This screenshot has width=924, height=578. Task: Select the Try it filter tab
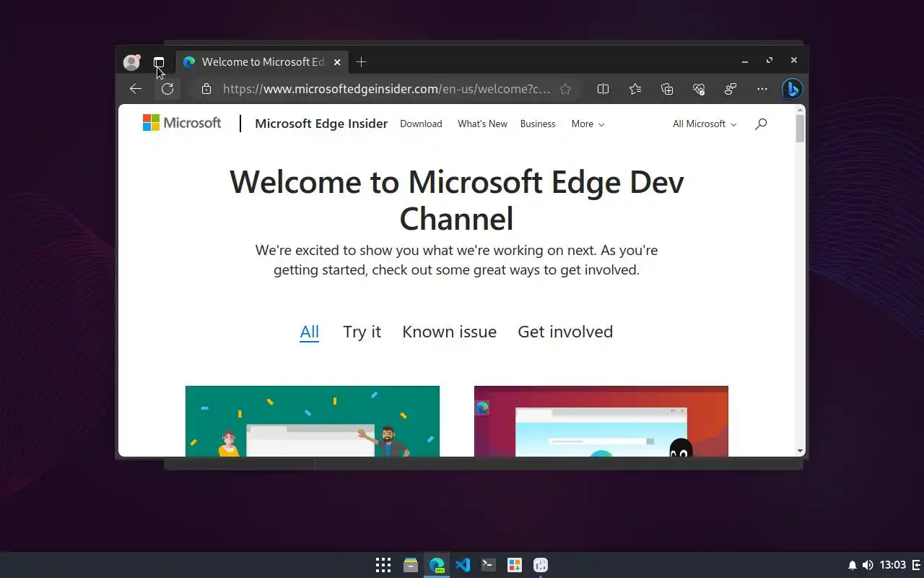click(362, 332)
